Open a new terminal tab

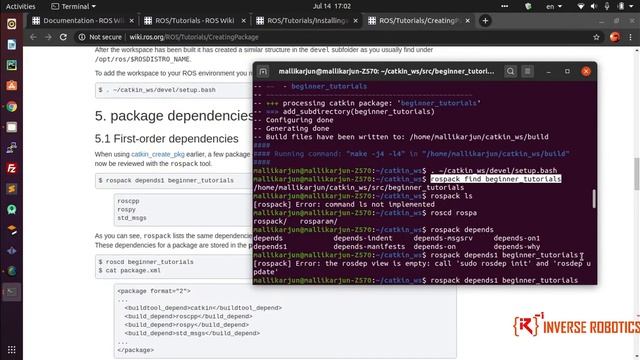point(263,71)
